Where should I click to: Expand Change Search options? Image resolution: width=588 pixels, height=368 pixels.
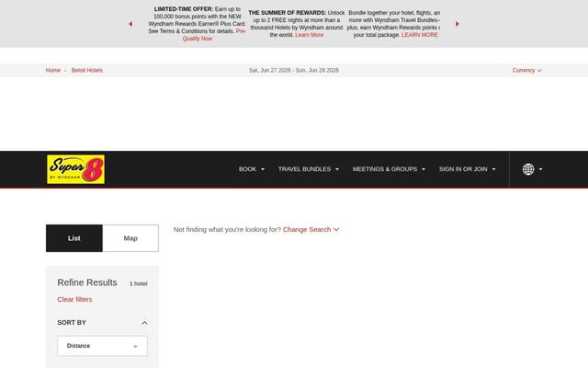coord(311,229)
